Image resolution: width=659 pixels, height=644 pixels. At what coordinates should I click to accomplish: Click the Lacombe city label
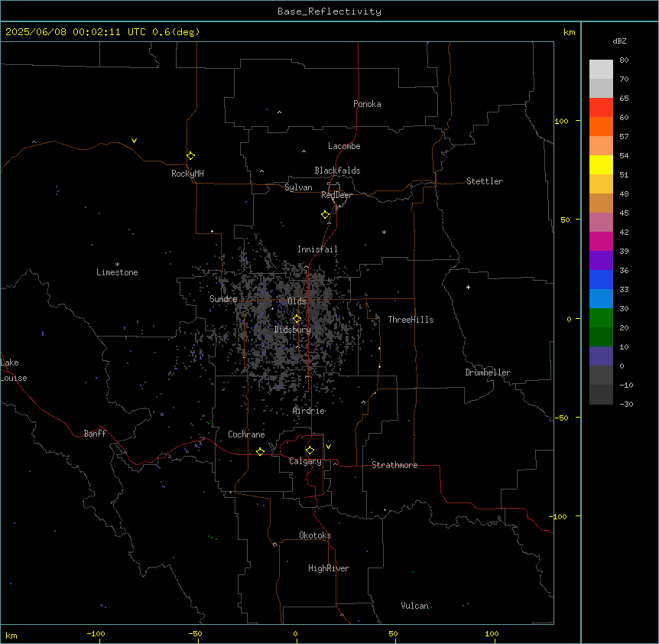click(x=344, y=146)
